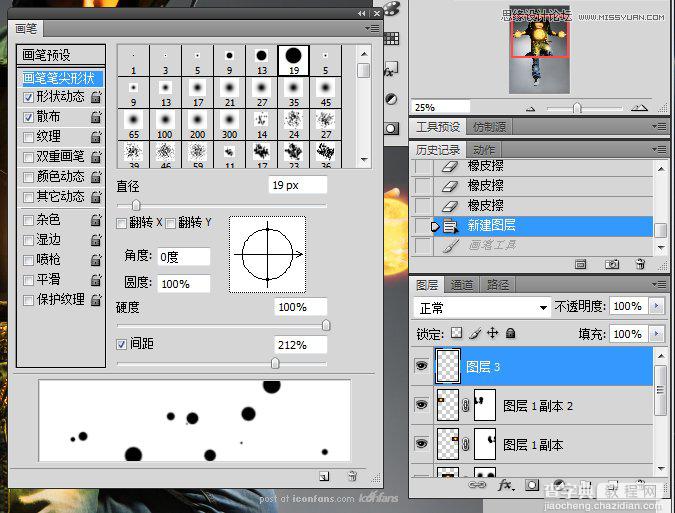Zoom in navigator large mountain icon
This screenshot has height=513, width=675.
(639, 108)
